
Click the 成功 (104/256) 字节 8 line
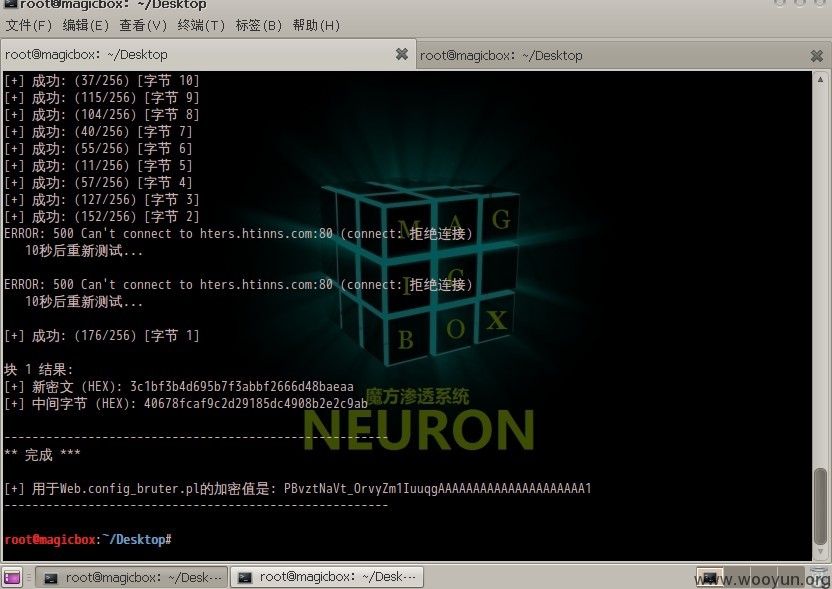coord(101,115)
